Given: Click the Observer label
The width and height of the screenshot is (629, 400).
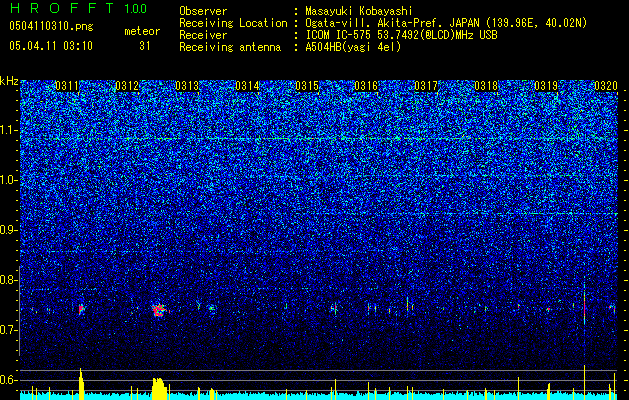Looking at the screenshot, I should coord(203,12).
